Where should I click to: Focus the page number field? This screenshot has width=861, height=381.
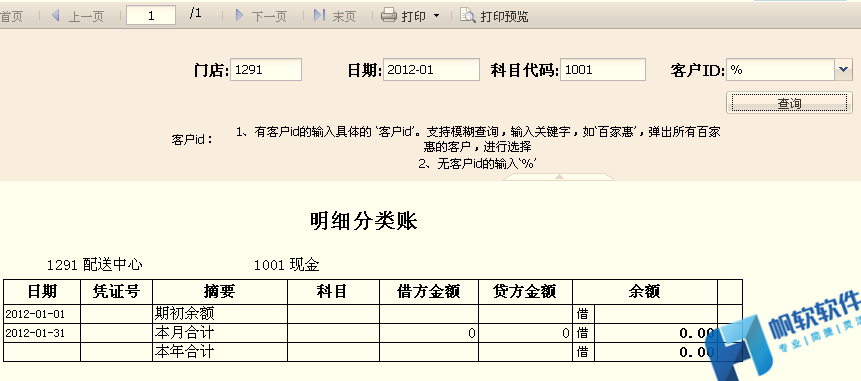point(151,15)
